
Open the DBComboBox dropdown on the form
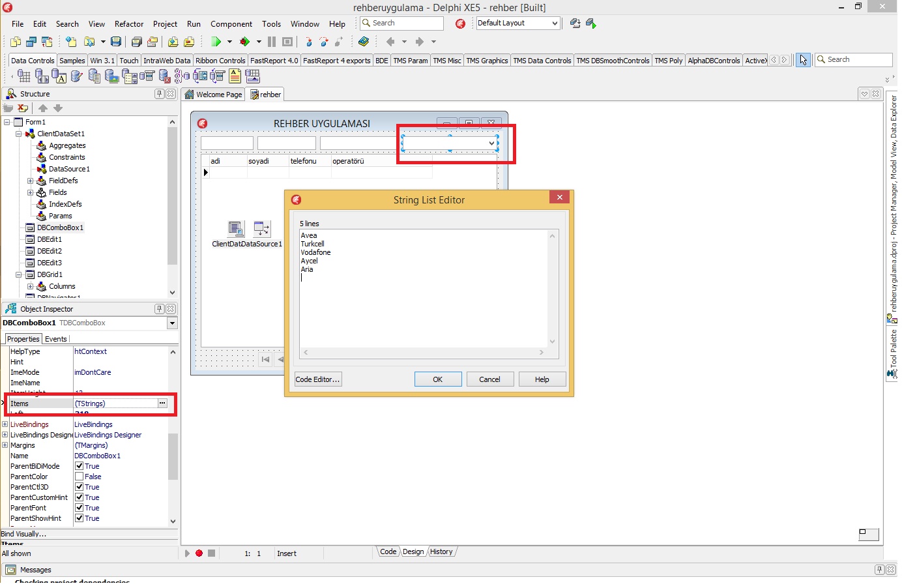point(491,143)
